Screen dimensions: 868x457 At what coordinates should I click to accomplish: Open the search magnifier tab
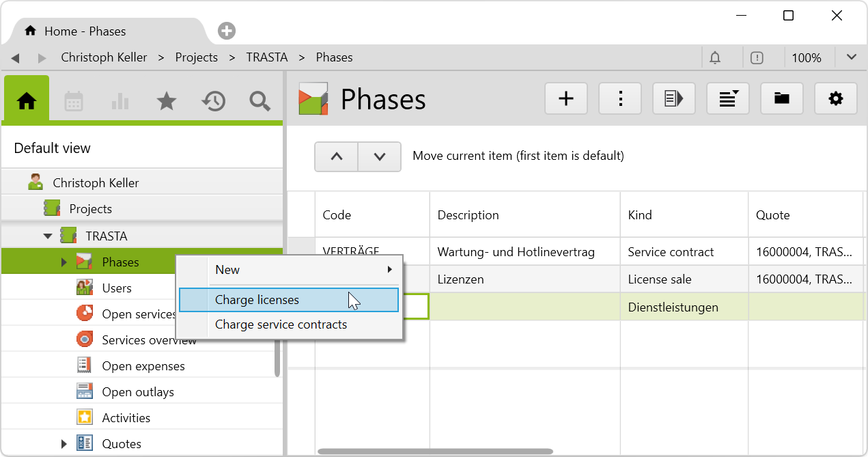(260, 102)
